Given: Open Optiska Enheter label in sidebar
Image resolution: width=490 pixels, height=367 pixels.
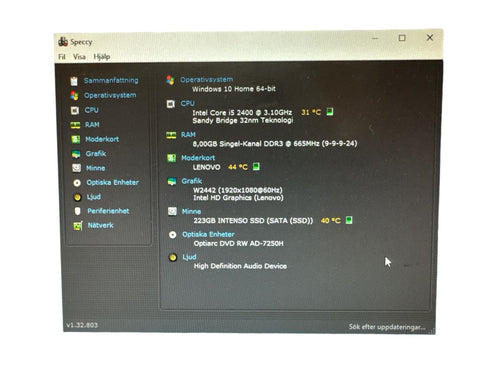Looking at the screenshot, I should (x=113, y=182).
